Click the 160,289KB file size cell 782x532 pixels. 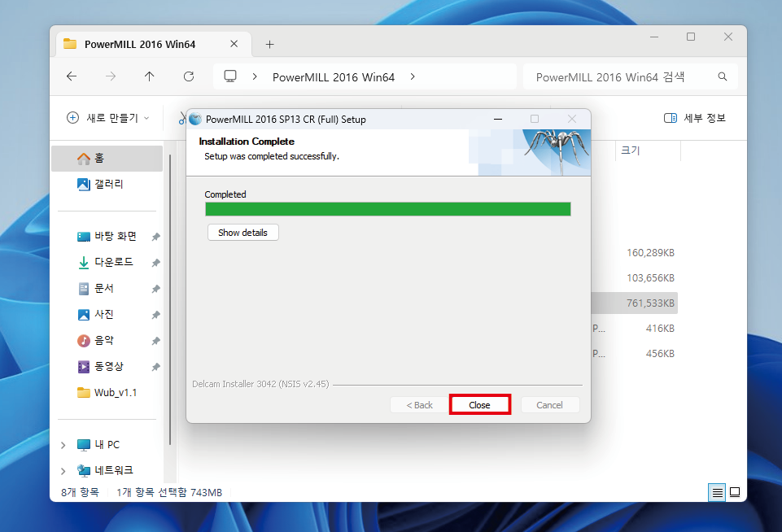pos(650,253)
